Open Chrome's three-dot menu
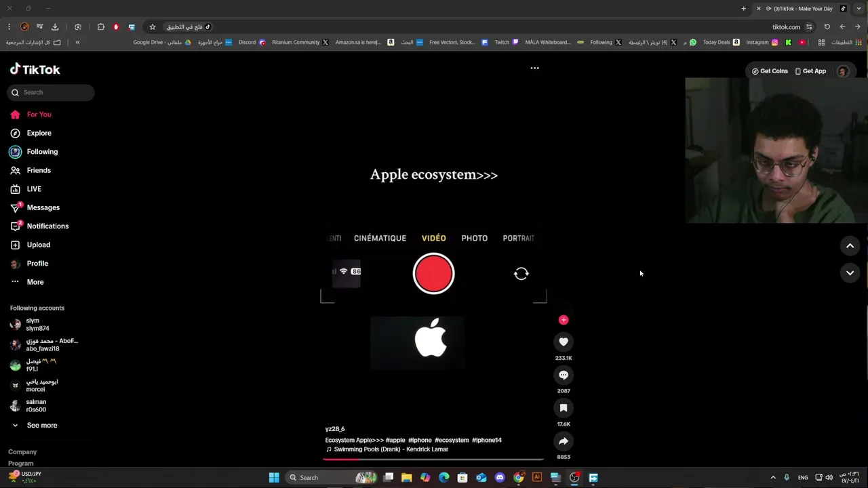 9,27
